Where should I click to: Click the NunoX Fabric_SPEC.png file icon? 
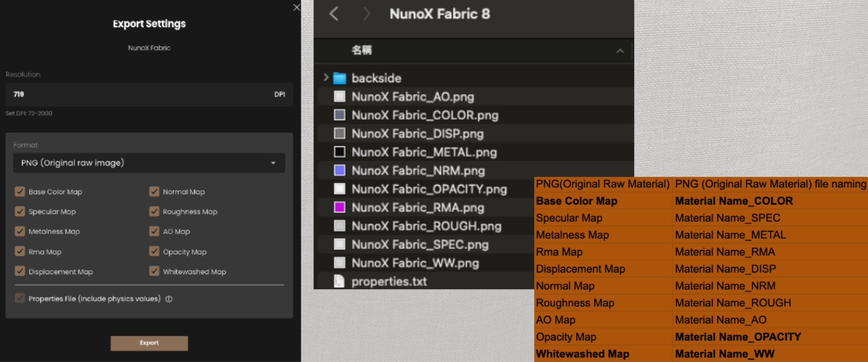point(340,244)
